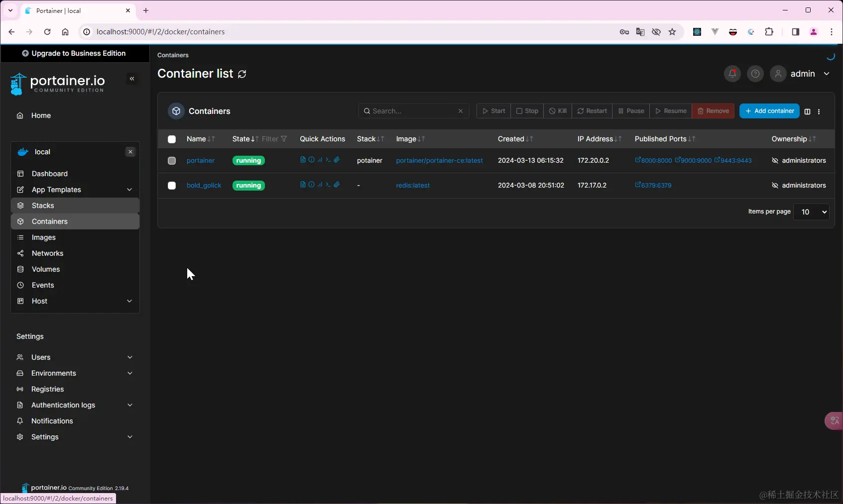The width and height of the screenshot is (843, 504).
Task: Open the help question-mark menu
Action: [x=755, y=74]
